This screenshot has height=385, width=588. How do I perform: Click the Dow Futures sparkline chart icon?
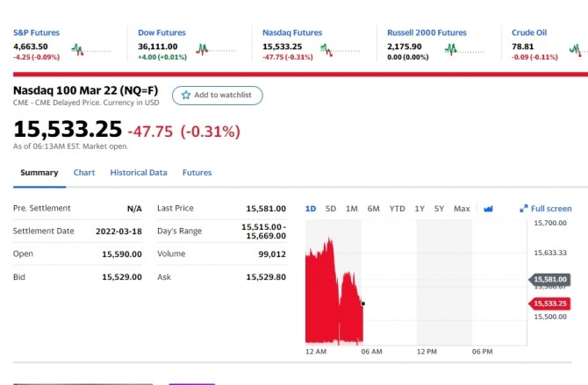(x=203, y=49)
